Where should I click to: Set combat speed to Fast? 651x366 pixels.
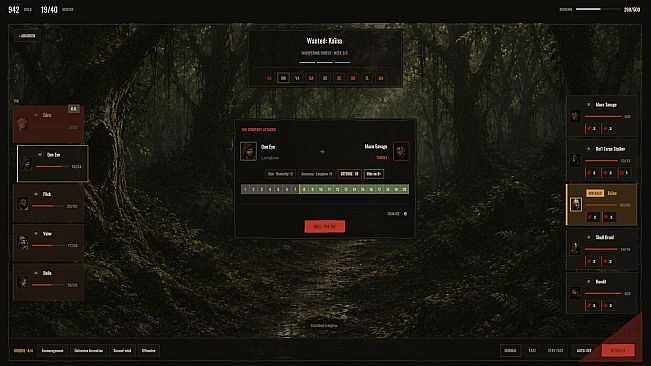point(532,351)
